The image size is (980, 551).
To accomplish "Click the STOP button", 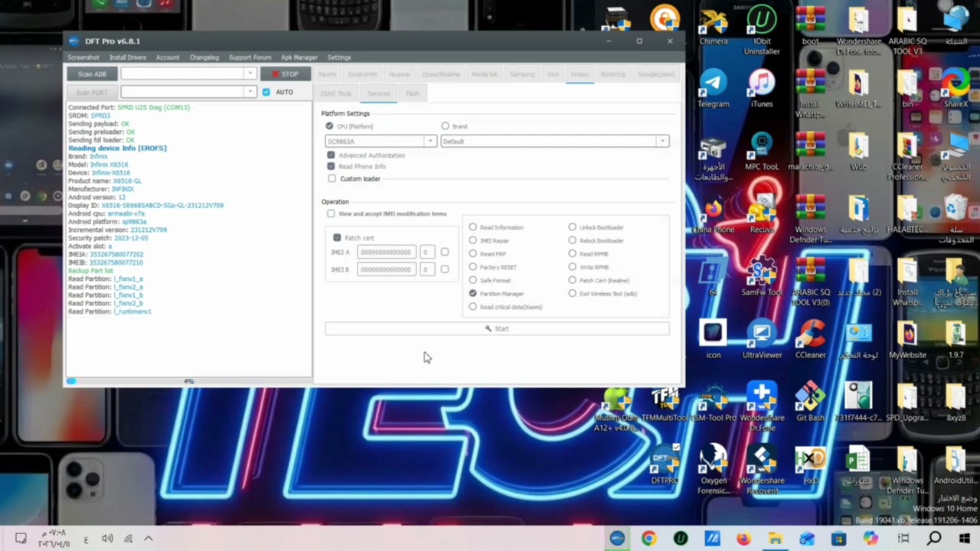I will click(x=286, y=73).
